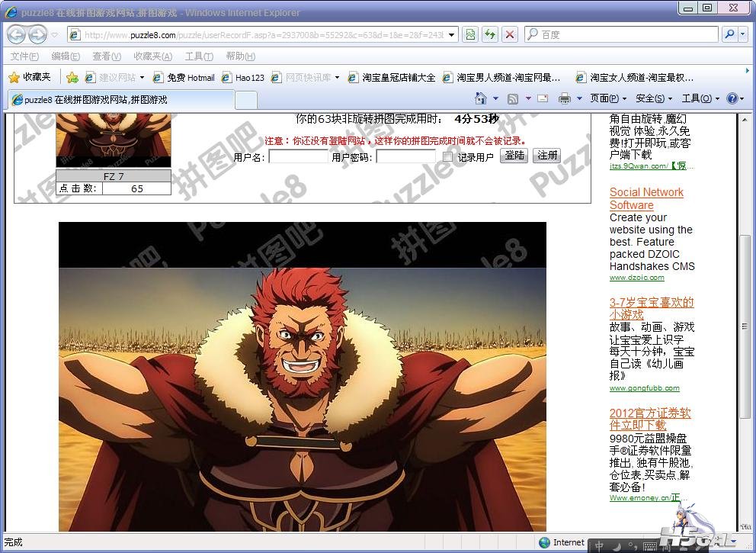Screen dimensions: 756x553
Task: Select the puzzle8 在线拼图游戏网站 tab
Action: pos(121,100)
